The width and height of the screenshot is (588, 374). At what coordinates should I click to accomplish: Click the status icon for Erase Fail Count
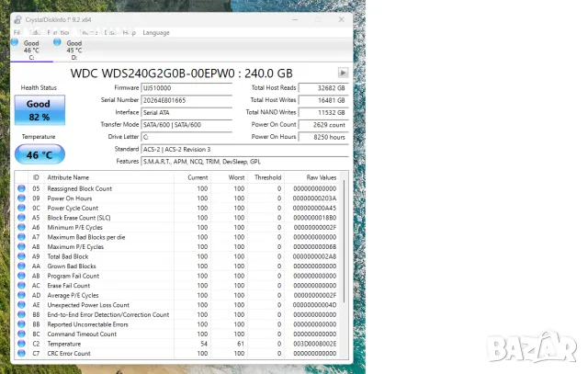pos(21,286)
